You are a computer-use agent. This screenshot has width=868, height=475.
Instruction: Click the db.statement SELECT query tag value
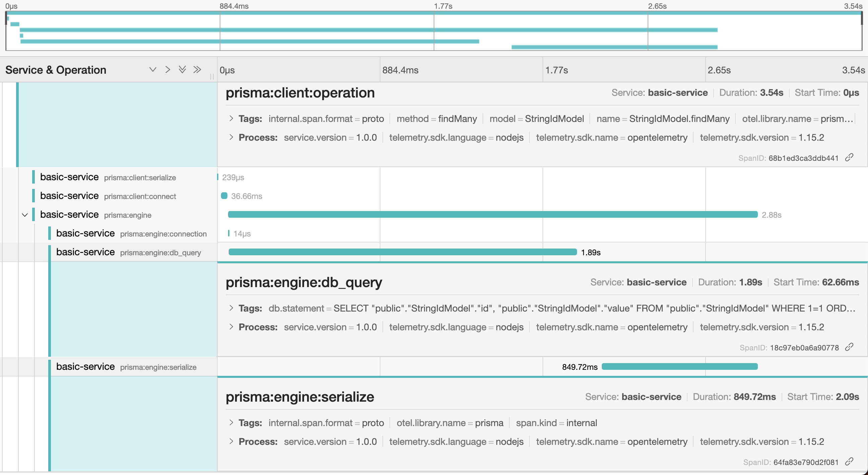pyautogui.click(x=539, y=308)
